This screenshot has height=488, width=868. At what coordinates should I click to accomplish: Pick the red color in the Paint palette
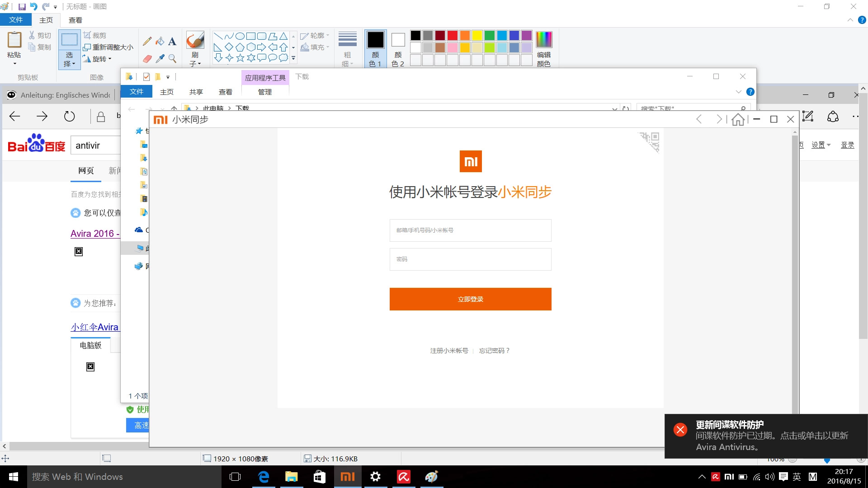click(x=453, y=35)
